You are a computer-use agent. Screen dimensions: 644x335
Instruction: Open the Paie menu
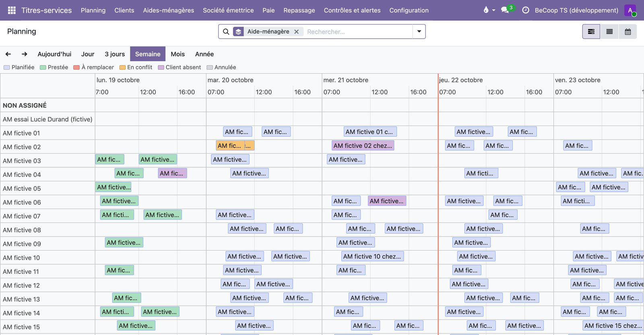268,10
